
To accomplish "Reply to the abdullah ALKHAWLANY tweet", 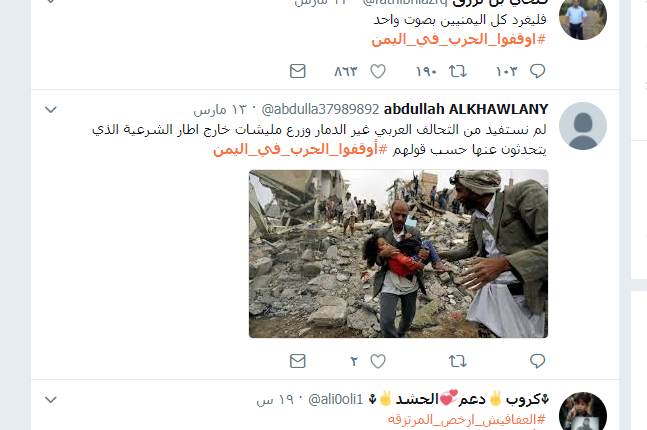I will click(x=537, y=361).
